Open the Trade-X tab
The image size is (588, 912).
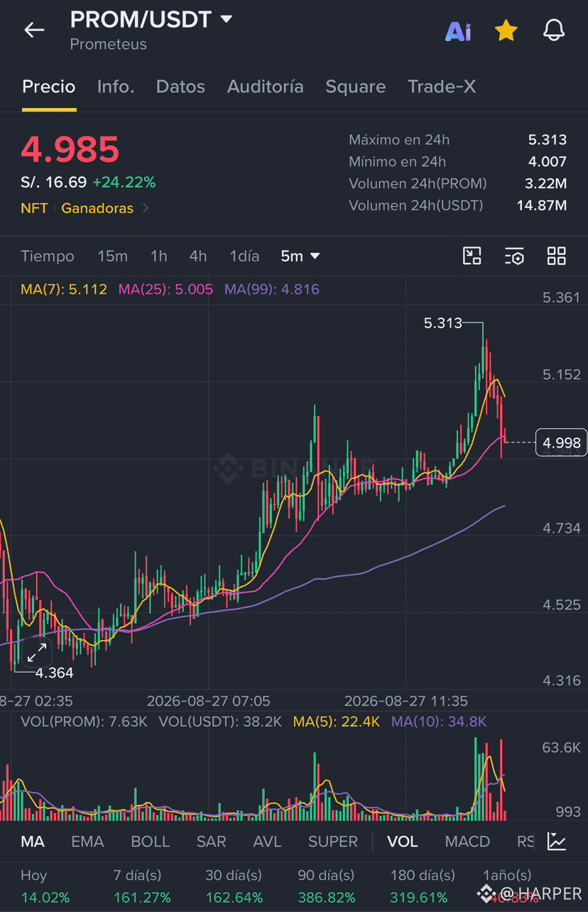pos(442,87)
